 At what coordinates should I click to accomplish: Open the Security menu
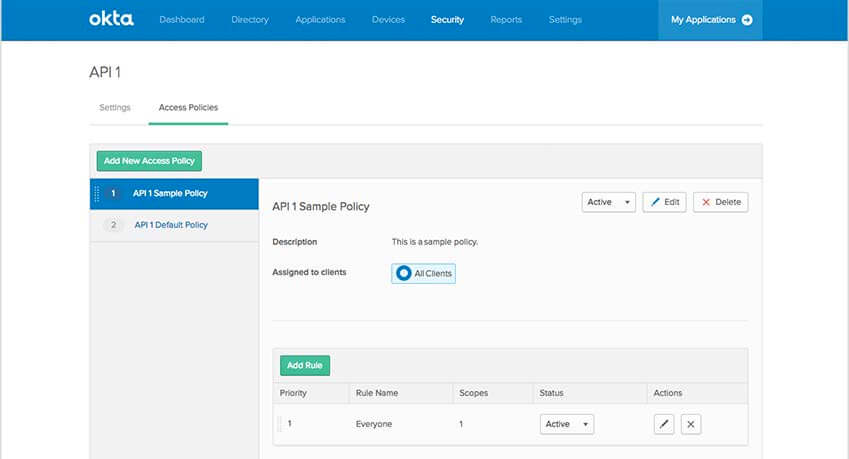point(447,20)
